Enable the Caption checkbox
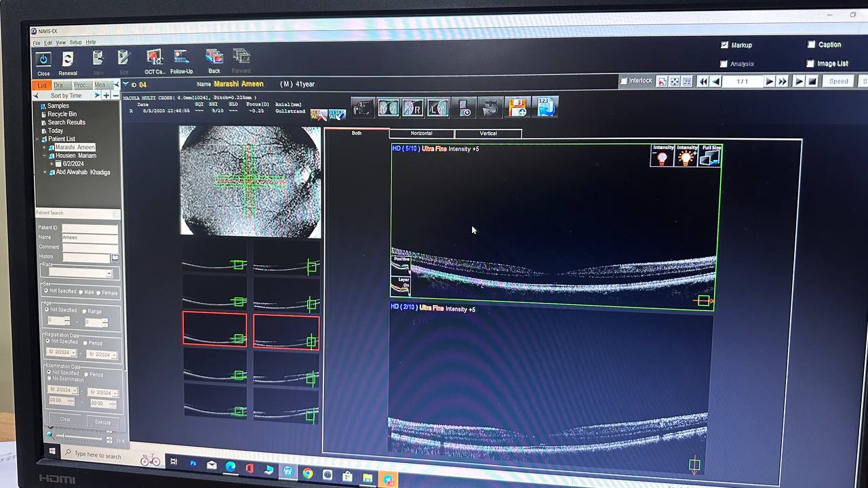Screen dimensions: 868x488 click(x=811, y=44)
